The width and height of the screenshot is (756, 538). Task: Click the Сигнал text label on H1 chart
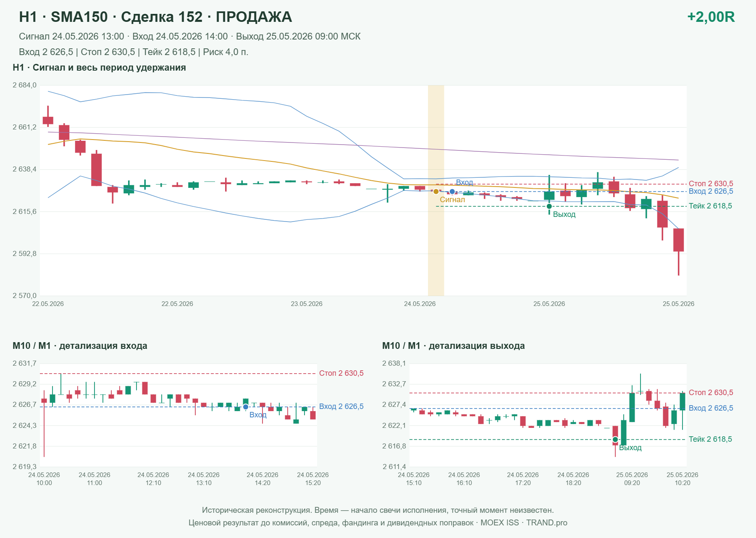pyautogui.click(x=452, y=200)
